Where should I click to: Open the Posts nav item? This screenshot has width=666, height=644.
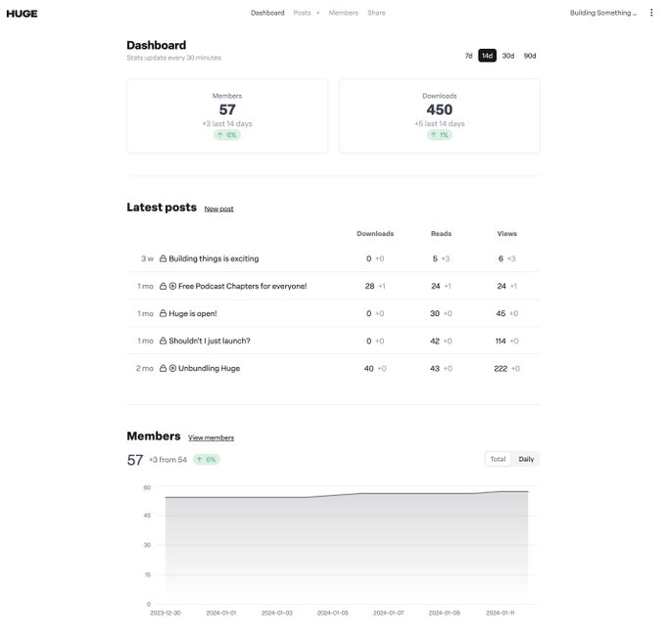[302, 13]
